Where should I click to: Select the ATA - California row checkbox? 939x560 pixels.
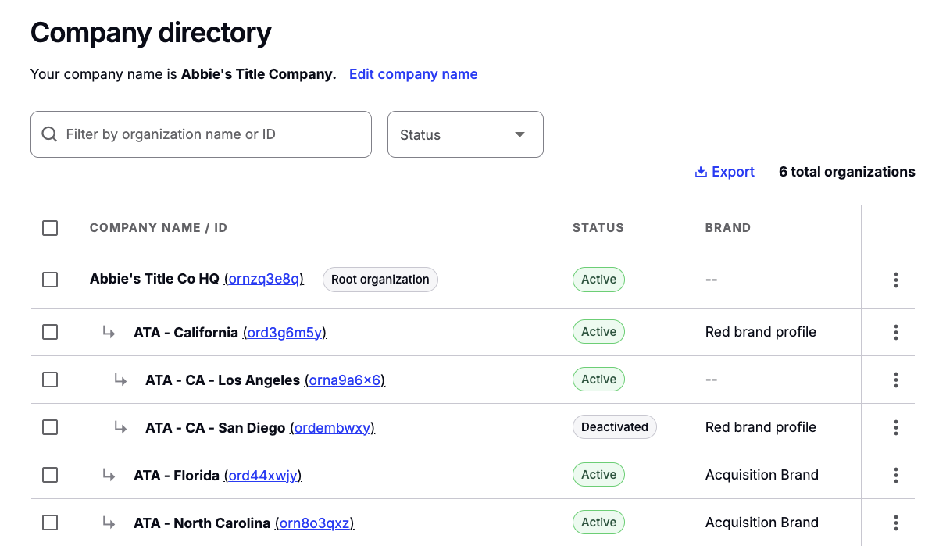[50, 332]
